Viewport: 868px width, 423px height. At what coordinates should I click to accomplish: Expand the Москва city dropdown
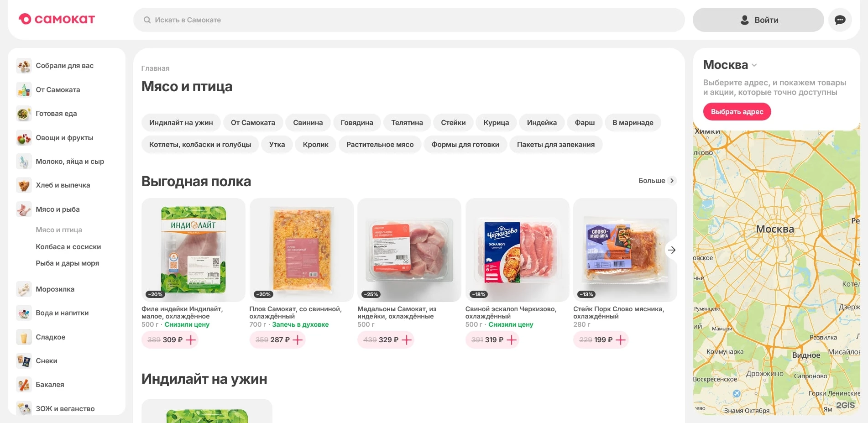coord(754,65)
